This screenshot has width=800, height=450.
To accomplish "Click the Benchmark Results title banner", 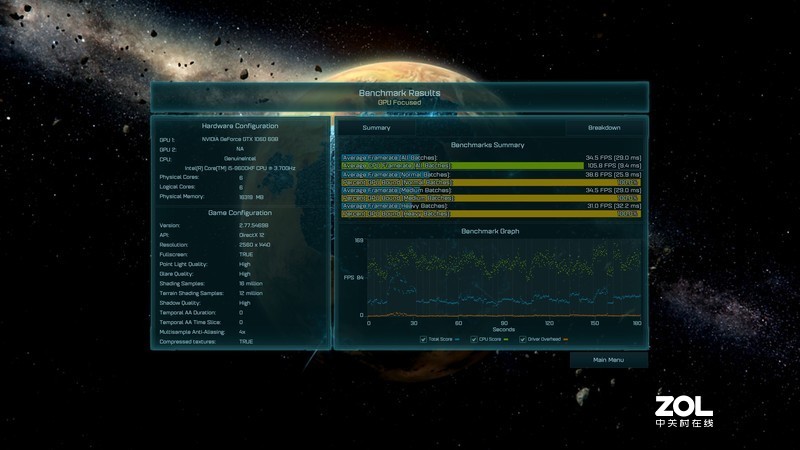I will click(399, 96).
